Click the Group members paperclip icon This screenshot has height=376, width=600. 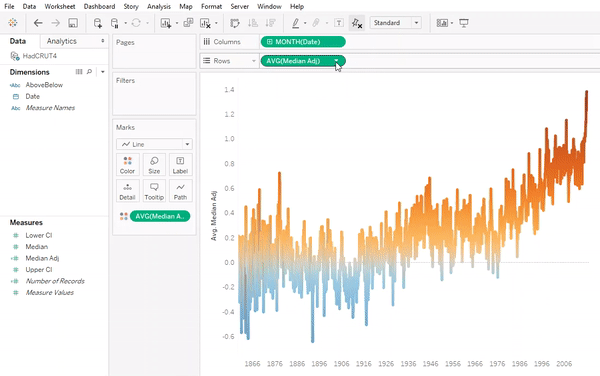click(x=316, y=23)
